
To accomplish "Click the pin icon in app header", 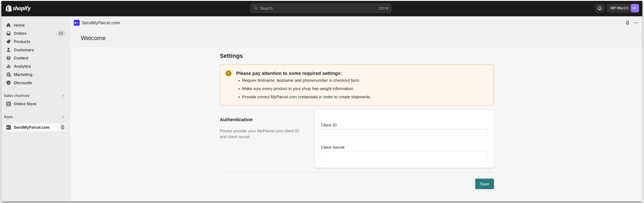I will pos(627,23).
